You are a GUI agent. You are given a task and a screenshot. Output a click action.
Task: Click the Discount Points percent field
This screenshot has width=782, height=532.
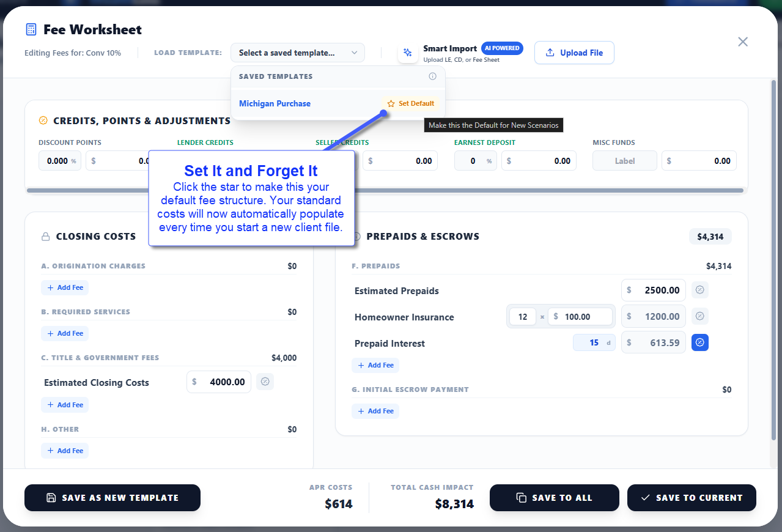(60, 161)
